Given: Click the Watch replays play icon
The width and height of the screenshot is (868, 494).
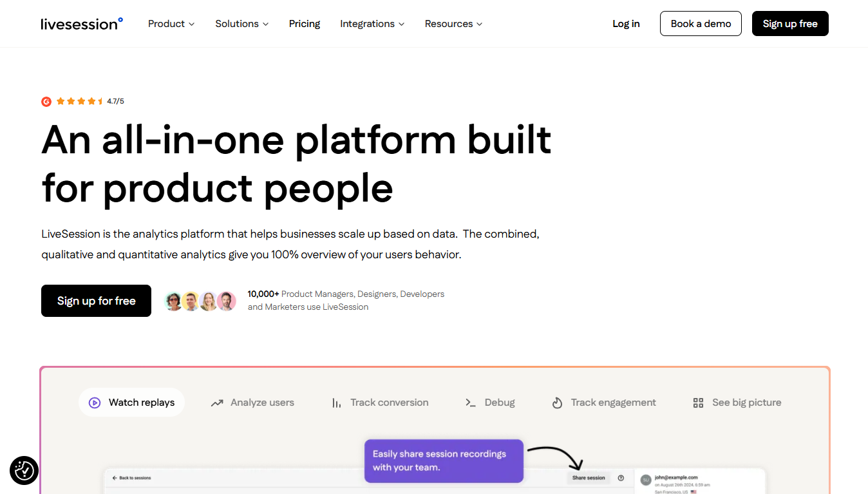Looking at the screenshot, I should 95,403.
